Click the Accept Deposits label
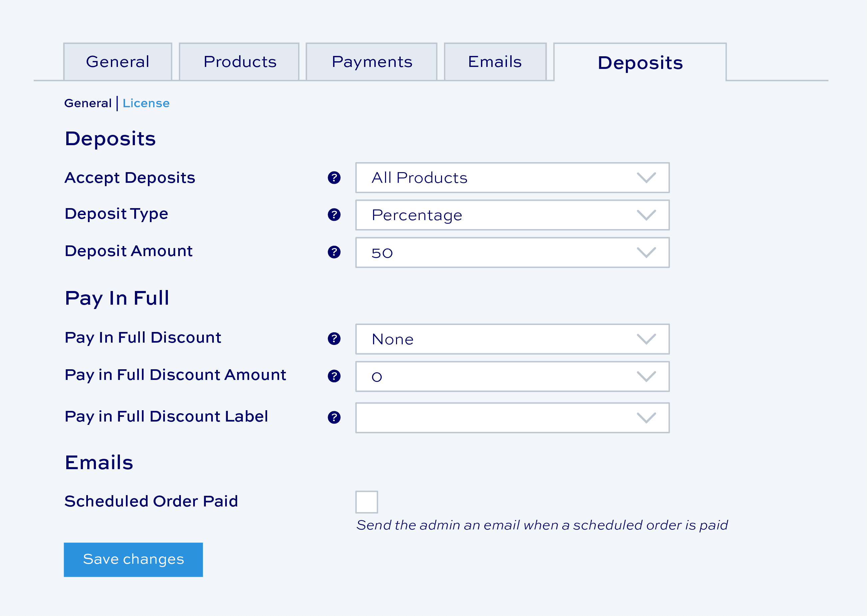The image size is (867, 616). click(130, 178)
